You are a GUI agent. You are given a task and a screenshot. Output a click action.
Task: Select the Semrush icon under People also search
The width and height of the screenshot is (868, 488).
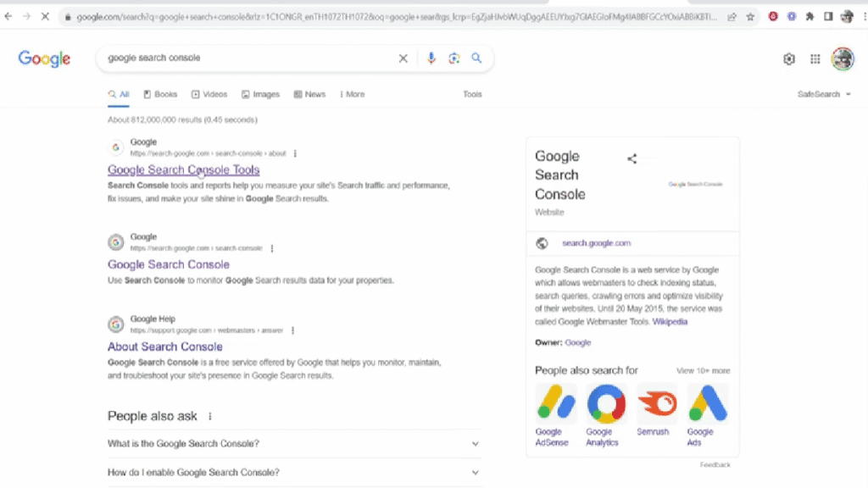654,405
